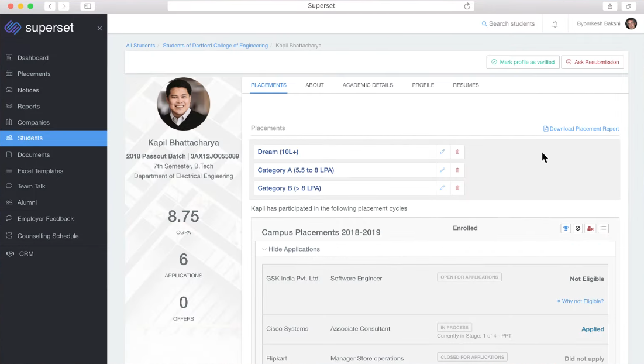Click the red remove-user icon
The height and width of the screenshot is (364, 644).
tap(590, 228)
